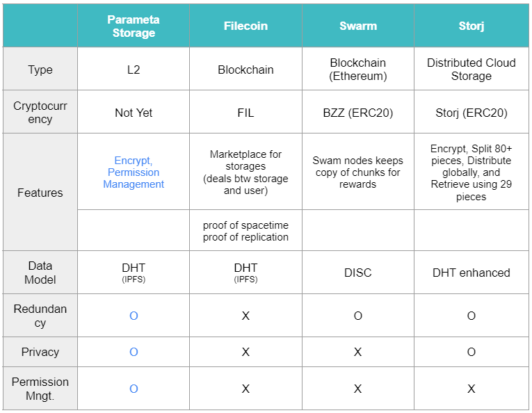This screenshot has height=413, width=532.
Task: Click the proof of spacetime cell
Action: tap(245, 231)
